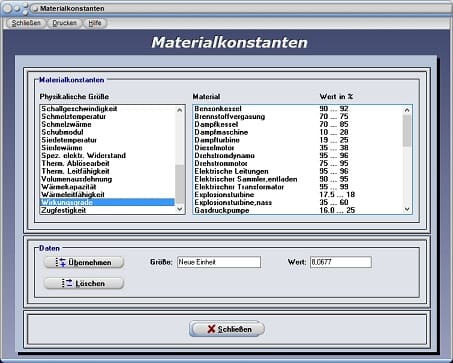This screenshot has height=363, width=453.
Task: Select the Dieselmotor material row
Action: (298, 148)
